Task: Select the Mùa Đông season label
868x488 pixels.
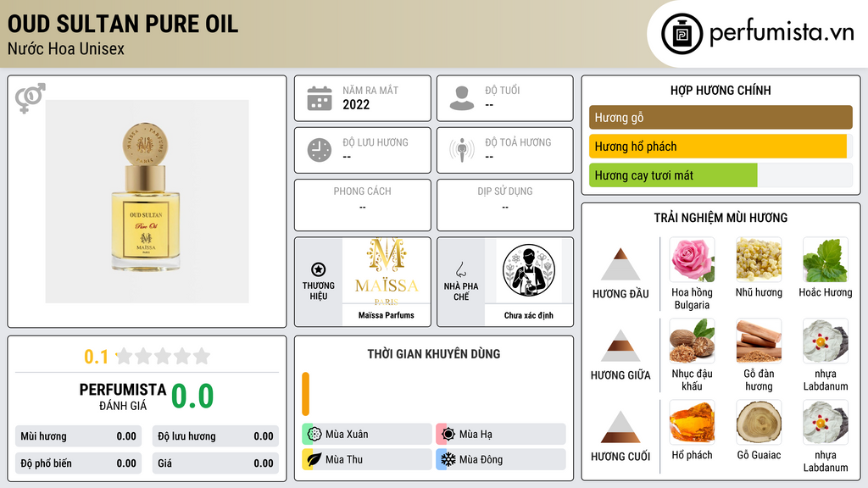Action: [x=481, y=459]
